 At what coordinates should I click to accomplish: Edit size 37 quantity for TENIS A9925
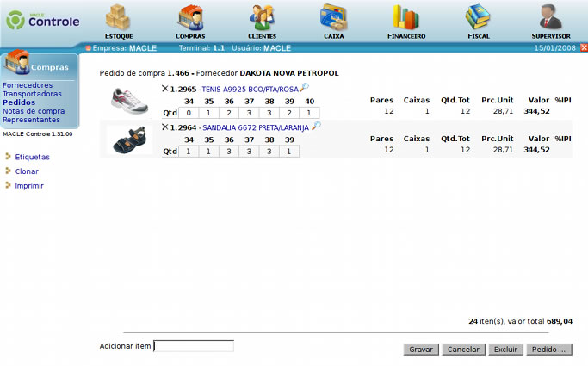249,113
